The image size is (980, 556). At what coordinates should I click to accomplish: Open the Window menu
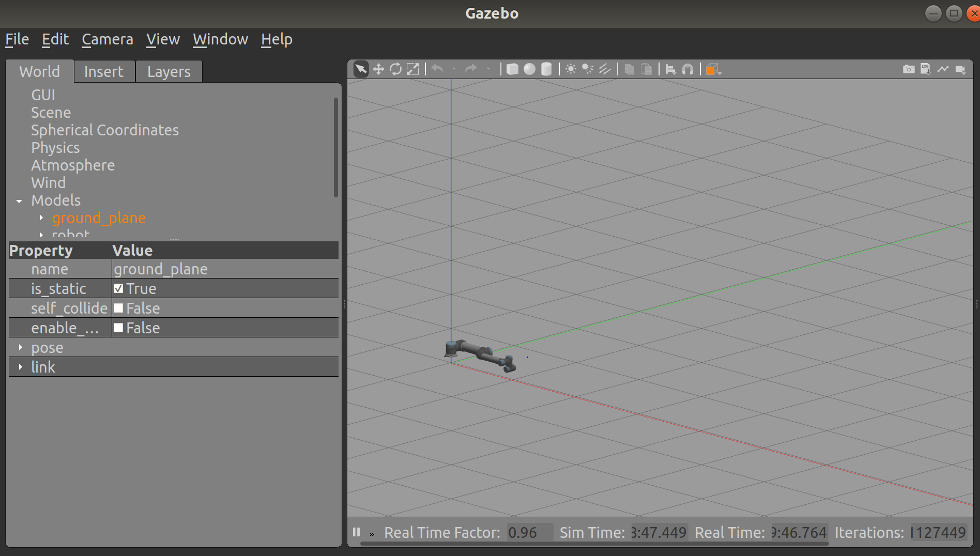pos(220,39)
